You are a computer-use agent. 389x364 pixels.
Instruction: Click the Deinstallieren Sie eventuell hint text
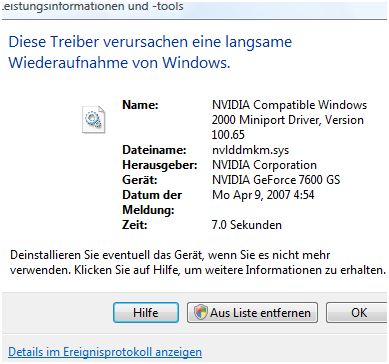pos(198,263)
